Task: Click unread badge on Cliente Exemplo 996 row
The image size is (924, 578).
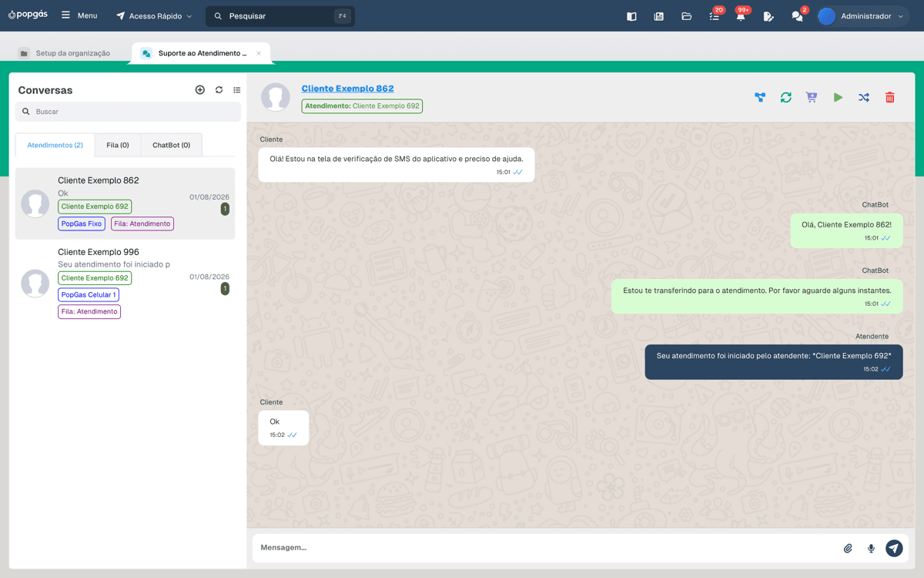Action: 225,289
